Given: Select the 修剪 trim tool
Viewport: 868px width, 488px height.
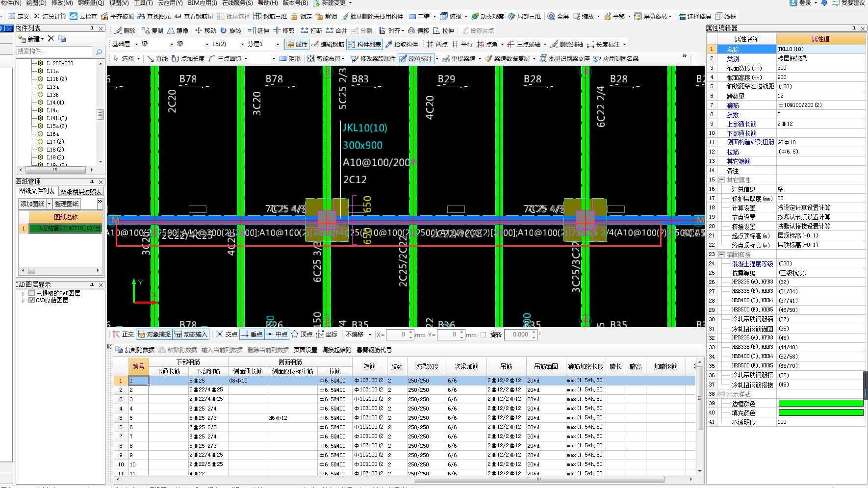Looking at the screenshot, I should click(283, 30).
